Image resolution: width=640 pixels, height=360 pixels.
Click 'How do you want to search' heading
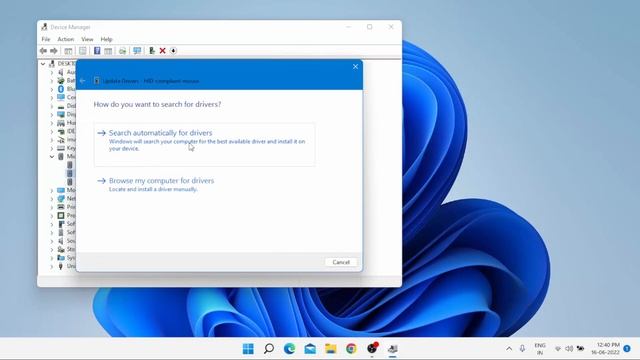[157, 104]
